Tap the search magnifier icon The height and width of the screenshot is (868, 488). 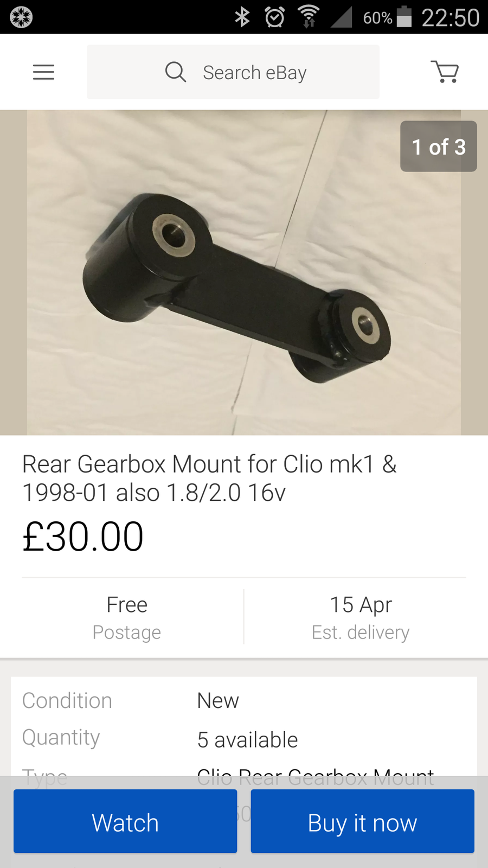(x=176, y=72)
